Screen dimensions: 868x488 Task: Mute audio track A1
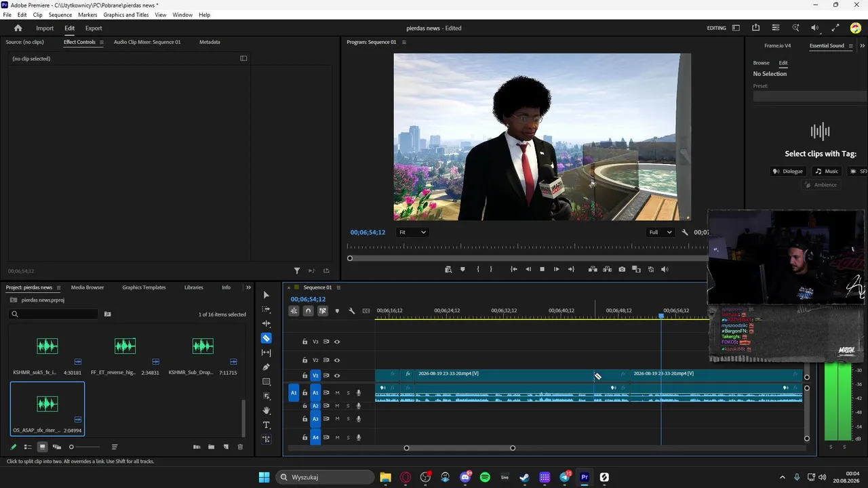pyautogui.click(x=337, y=392)
